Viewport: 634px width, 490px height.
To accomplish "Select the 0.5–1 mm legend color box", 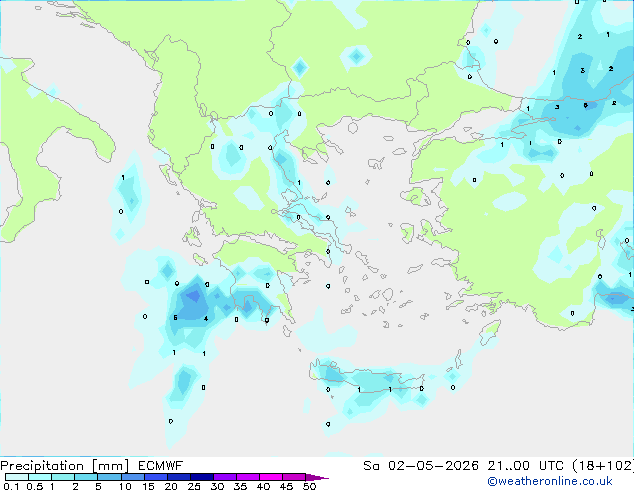I will click(40, 477).
